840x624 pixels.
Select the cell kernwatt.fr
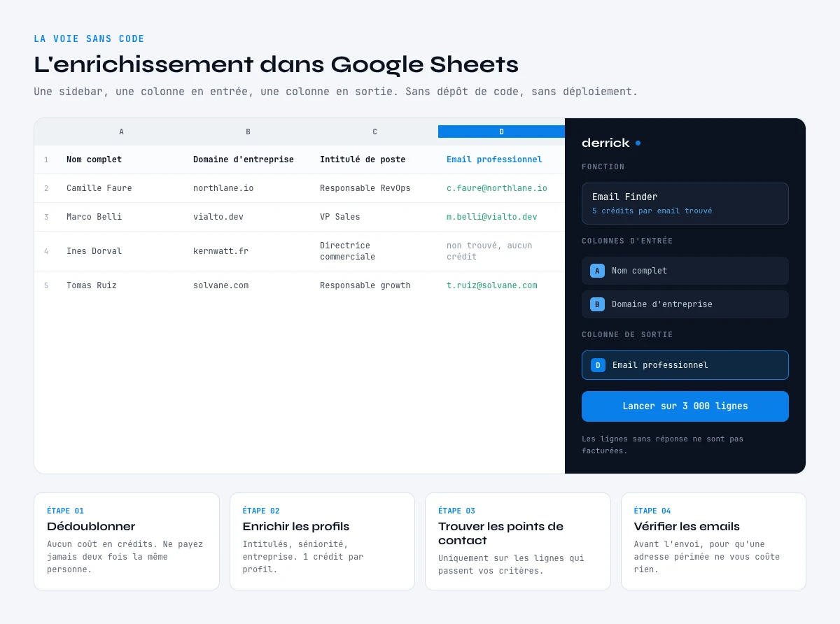[248, 251]
